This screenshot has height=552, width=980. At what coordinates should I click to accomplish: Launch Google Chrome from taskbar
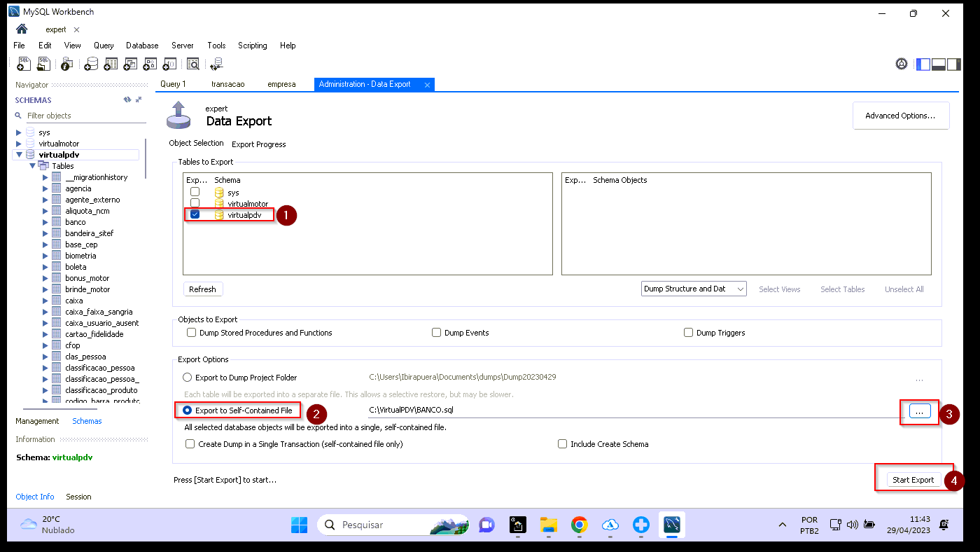(x=579, y=524)
